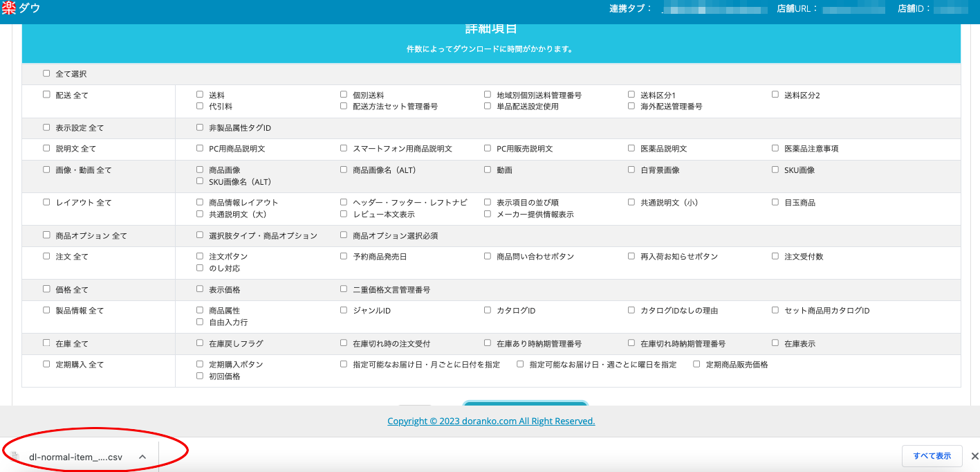This screenshot has width=980, height=472.
Task: Check the 配送 全て checkbox
Action: click(46, 94)
